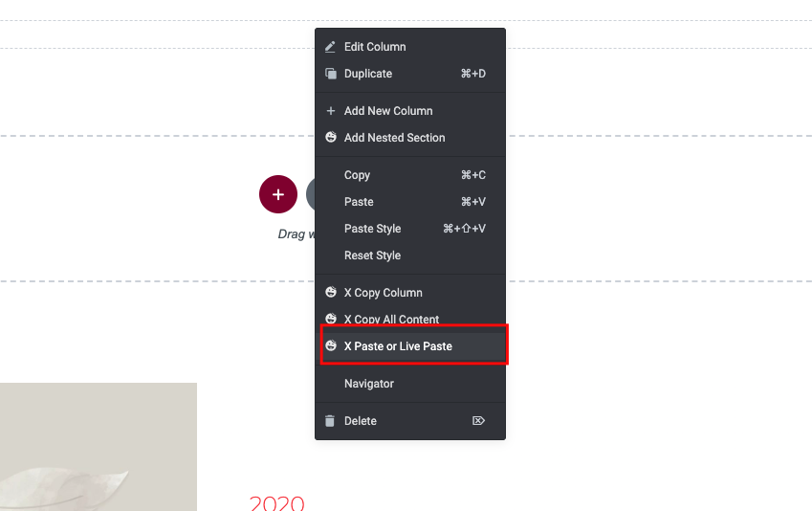The image size is (812, 511).
Task: Click the pencil icon beside Edit Column
Action: 330,47
